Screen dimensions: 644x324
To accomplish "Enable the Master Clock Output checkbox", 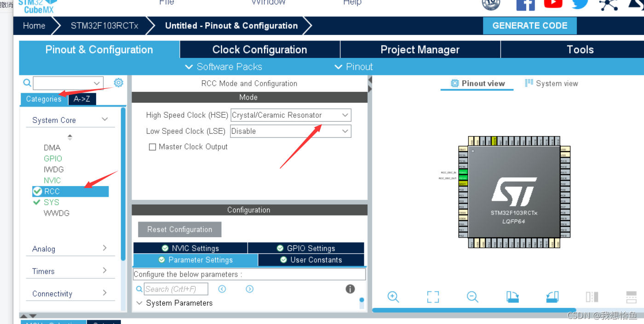I will 152,147.
